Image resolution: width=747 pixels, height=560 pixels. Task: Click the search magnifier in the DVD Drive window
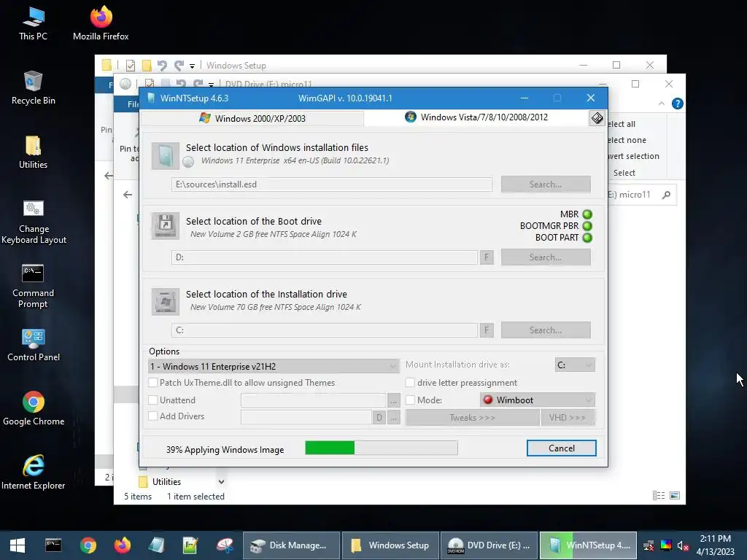pos(667,195)
